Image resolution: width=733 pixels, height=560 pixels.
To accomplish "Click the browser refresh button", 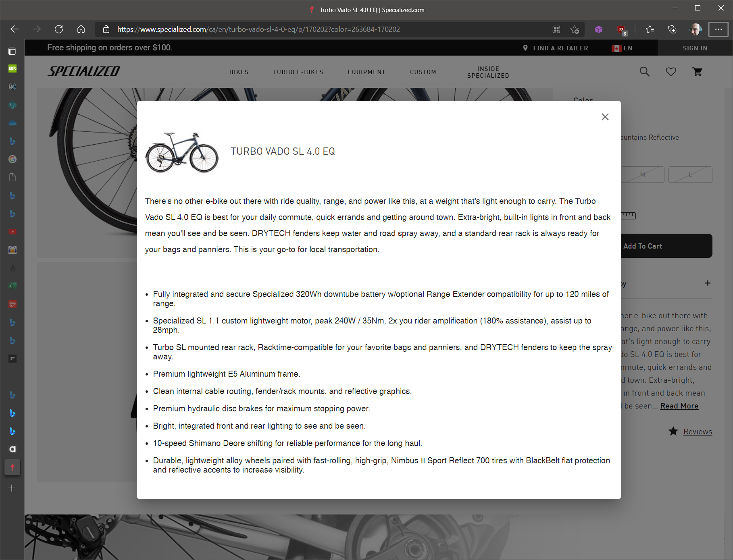I will (59, 29).
